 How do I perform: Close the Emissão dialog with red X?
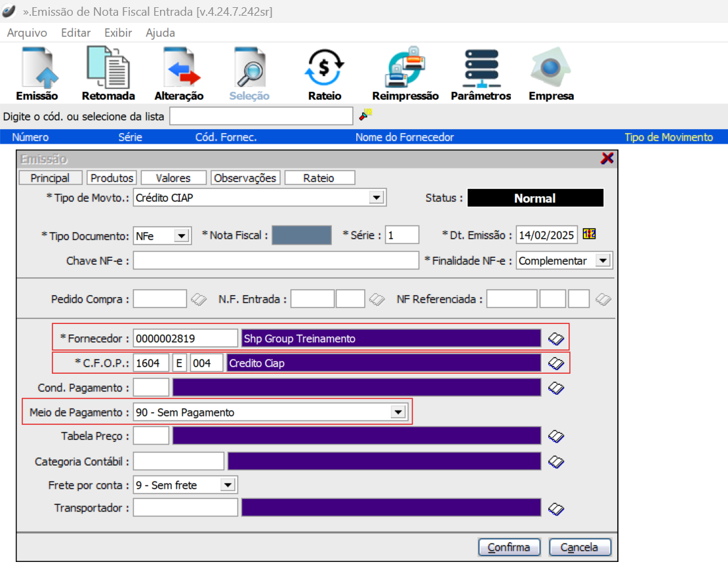click(607, 158)
